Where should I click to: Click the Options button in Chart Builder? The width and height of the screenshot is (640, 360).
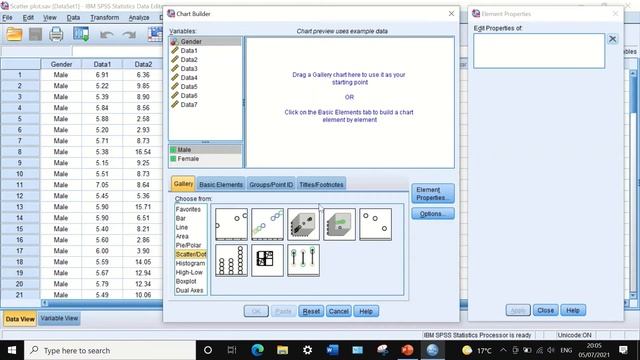[x=433, y=213]
